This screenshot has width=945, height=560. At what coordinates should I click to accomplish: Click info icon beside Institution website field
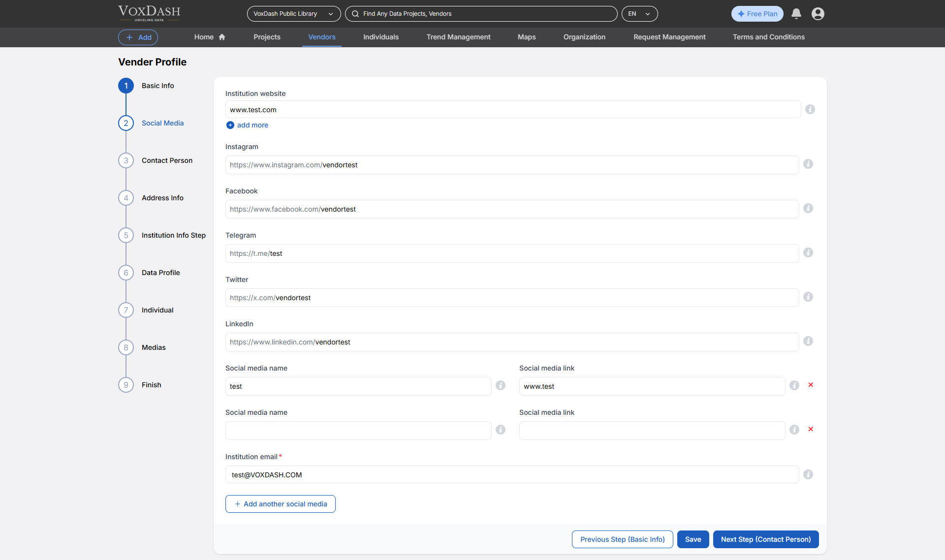point(810,109)
